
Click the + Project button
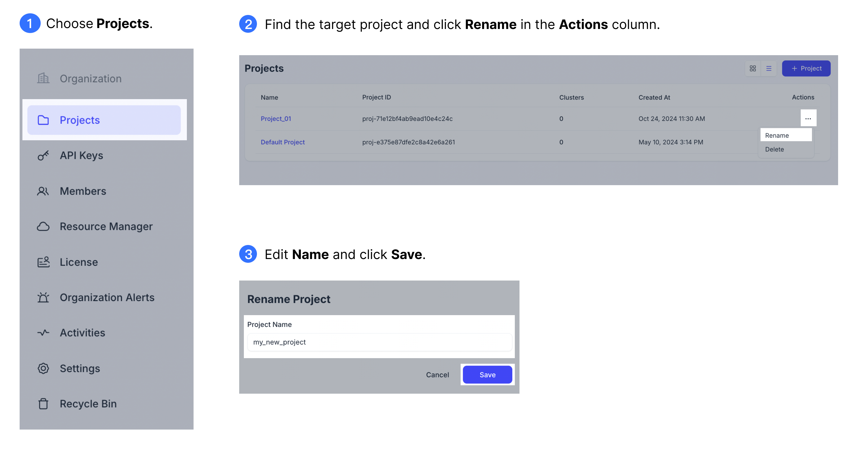click(806, 69)
